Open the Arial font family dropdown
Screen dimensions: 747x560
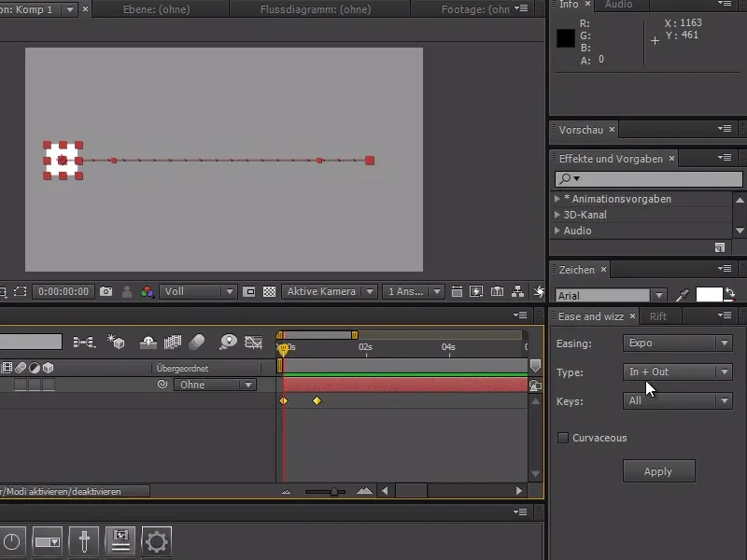pos(611,296)
